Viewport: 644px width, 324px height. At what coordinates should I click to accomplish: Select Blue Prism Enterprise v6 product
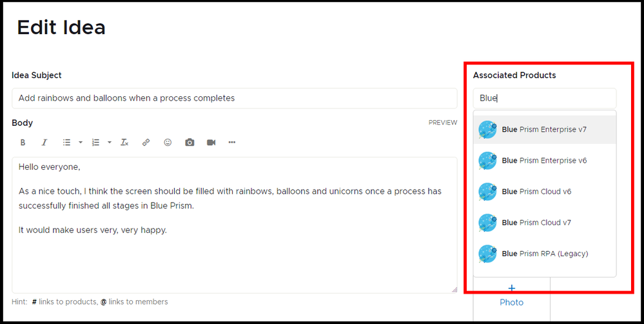pyautogui.click(x=545, y=161)
